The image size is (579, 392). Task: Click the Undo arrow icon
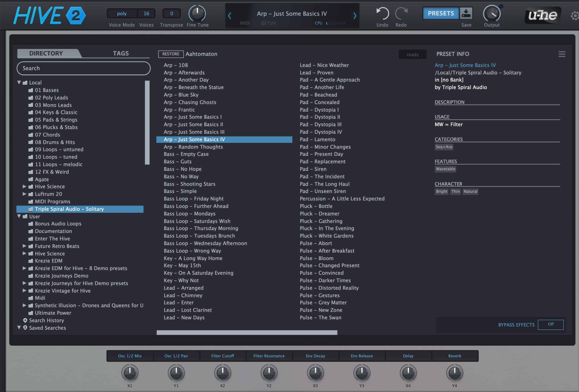coord(382,13)
